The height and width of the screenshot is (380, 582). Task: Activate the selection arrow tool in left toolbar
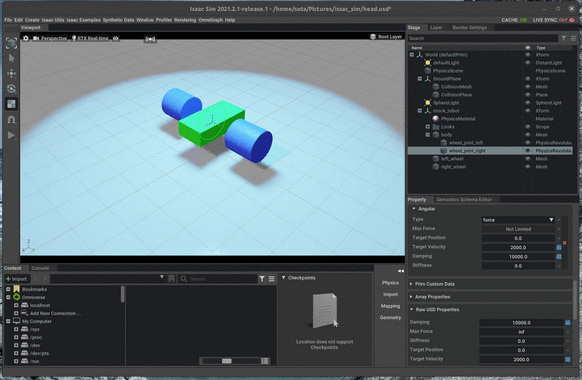[x=12, y=58]
